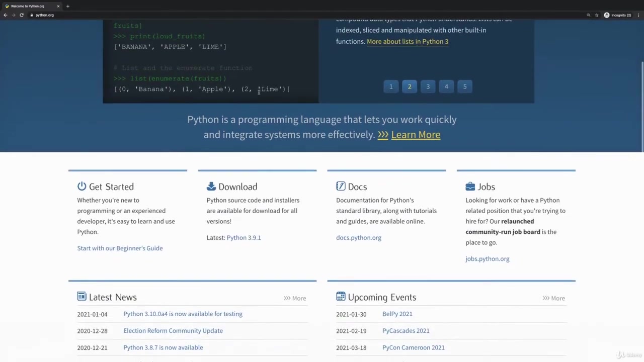644x362 pixels.
Task: Reload the python.org page
Action: tap(22, 15)
